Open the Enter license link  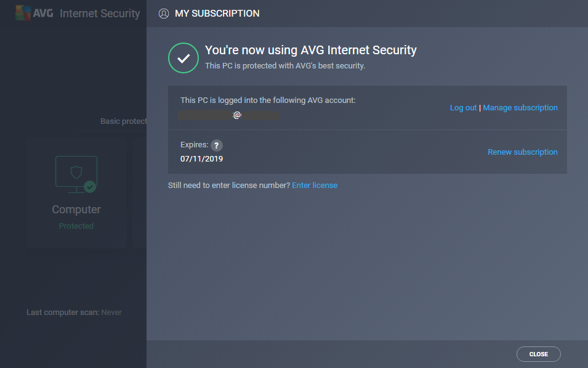(315, 185)
